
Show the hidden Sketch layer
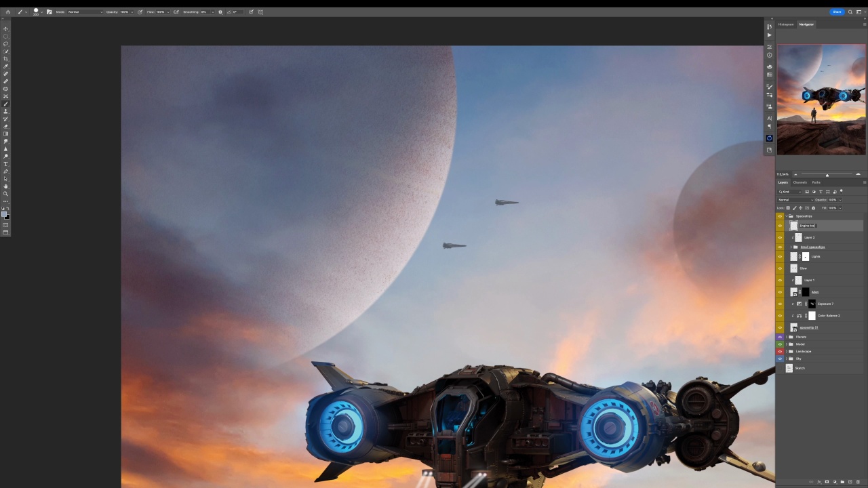point(780,368)
